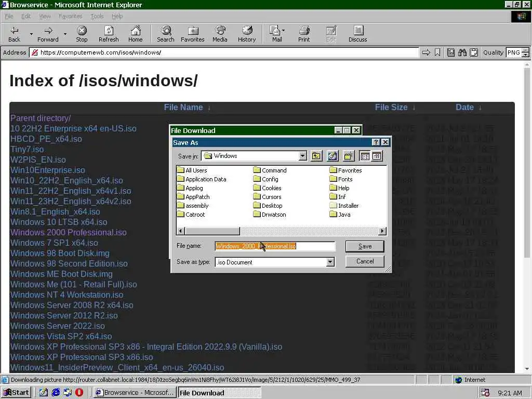Click the Up One Level folder icon
The width and height of the screenshot is (532, 399).
pos(316,156)
